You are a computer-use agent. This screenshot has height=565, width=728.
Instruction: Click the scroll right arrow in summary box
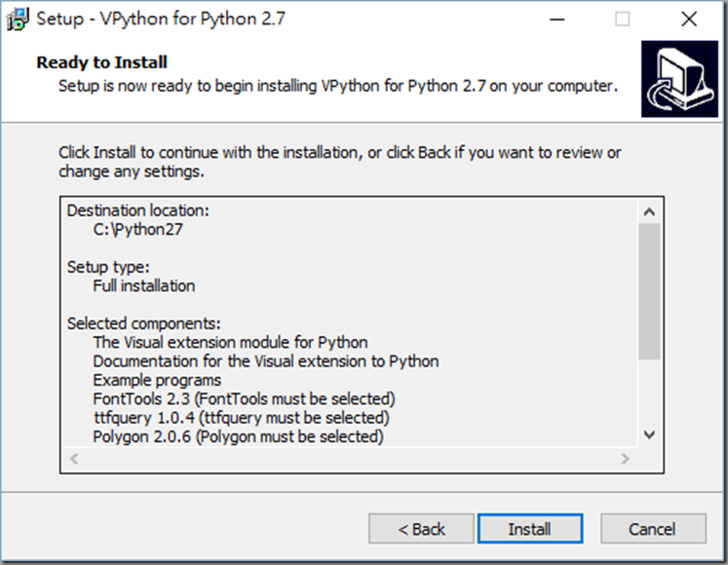625,459
